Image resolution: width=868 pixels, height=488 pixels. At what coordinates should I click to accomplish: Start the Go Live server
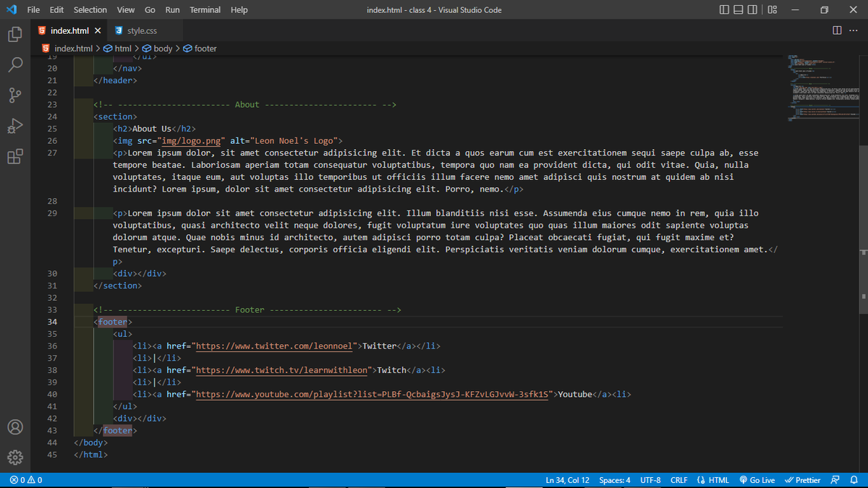pyautogui.click(x=757, y=480)
